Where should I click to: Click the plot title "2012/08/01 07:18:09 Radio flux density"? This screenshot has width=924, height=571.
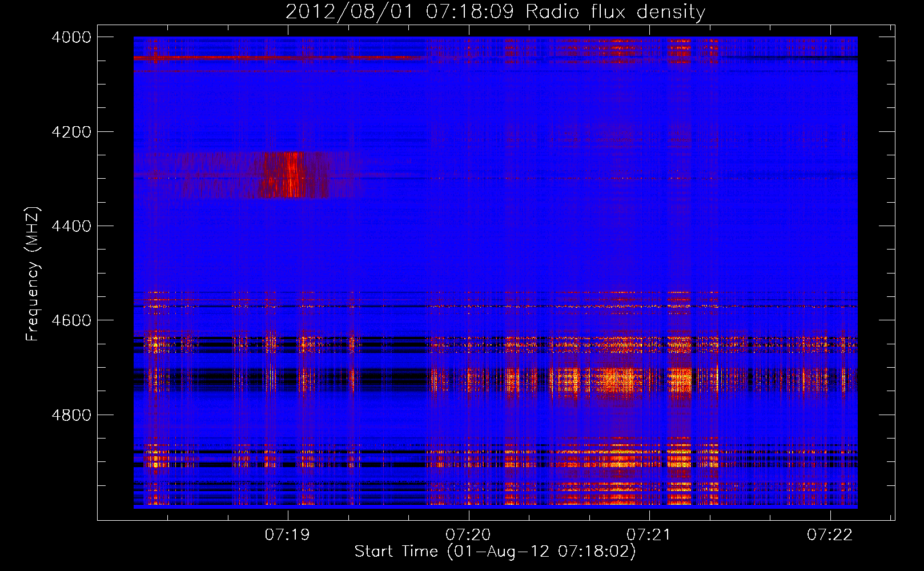pos(495,11)
